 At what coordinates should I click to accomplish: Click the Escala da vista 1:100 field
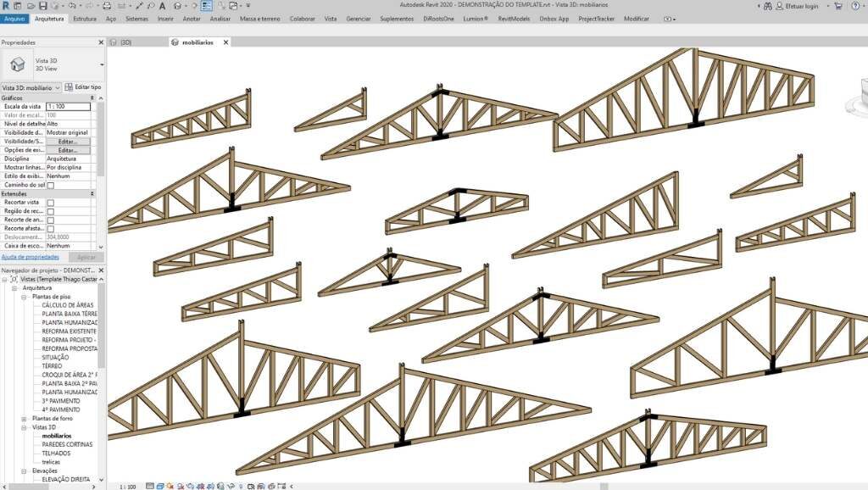point(68,106)
